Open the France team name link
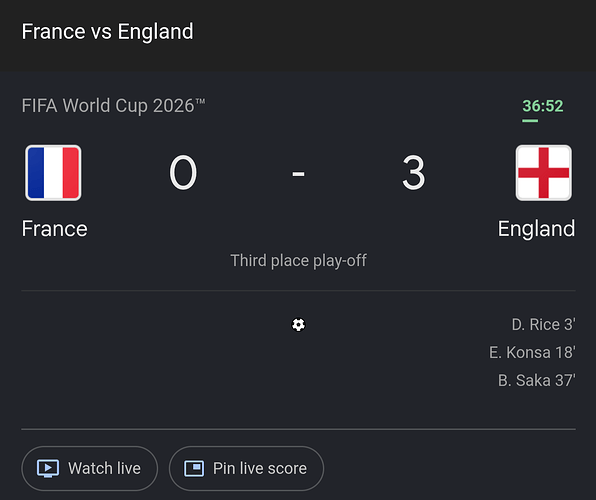This screenshot has width=596, height=500. [x=54, y=229]
